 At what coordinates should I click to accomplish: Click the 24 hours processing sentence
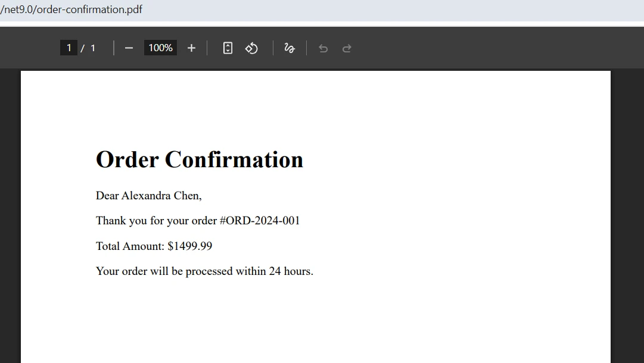(x=204, y=271)
